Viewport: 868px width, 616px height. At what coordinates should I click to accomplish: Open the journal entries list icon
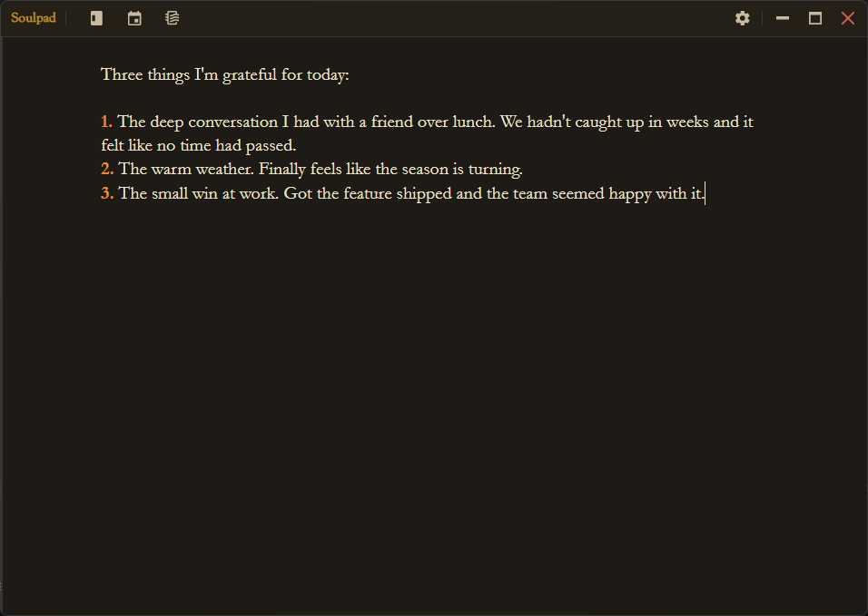pos(172,18)
